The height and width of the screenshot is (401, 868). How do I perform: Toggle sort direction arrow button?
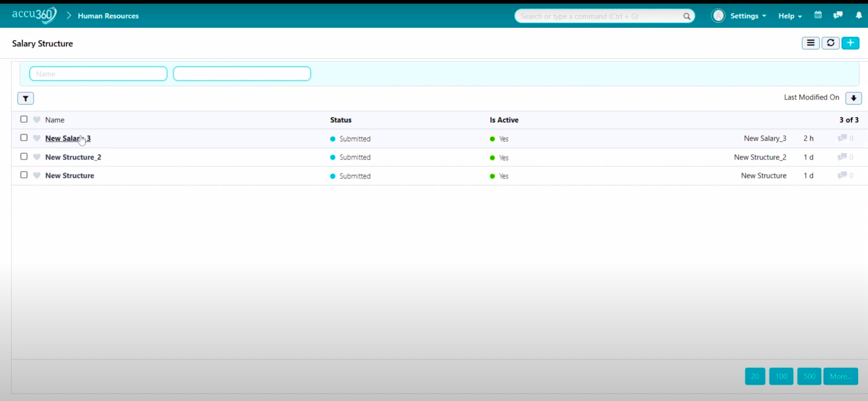pos(853,98)
